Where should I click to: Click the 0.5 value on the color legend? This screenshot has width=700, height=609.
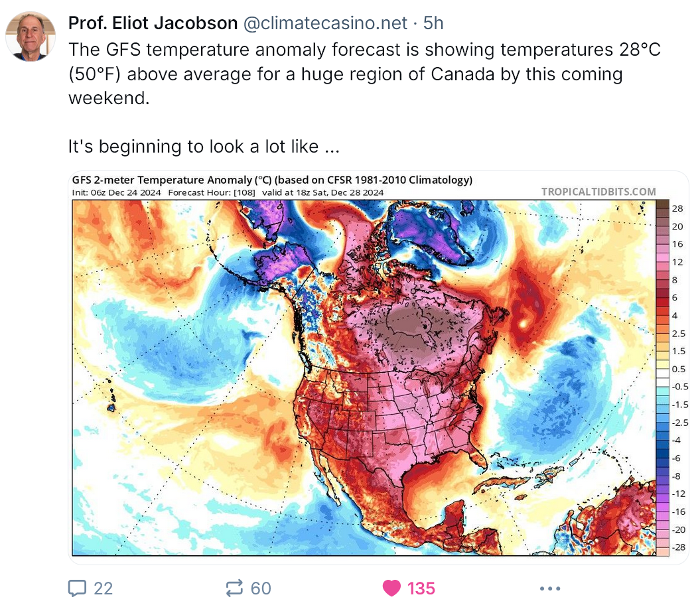(x=679, y=369)
